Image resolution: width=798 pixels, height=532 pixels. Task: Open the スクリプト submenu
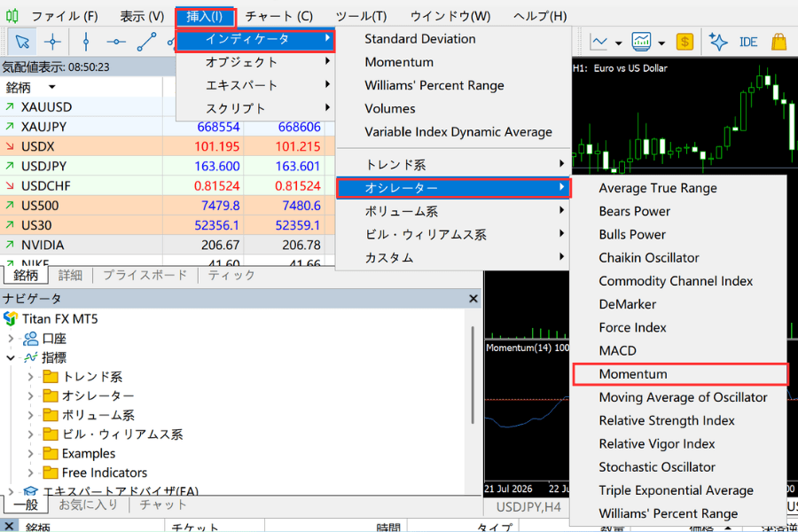click(255, 108)
